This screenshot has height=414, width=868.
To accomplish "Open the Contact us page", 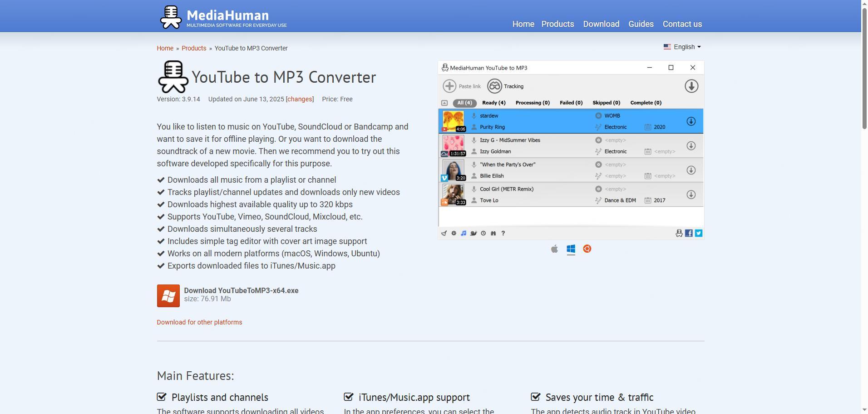I will [x=682, y=24].
